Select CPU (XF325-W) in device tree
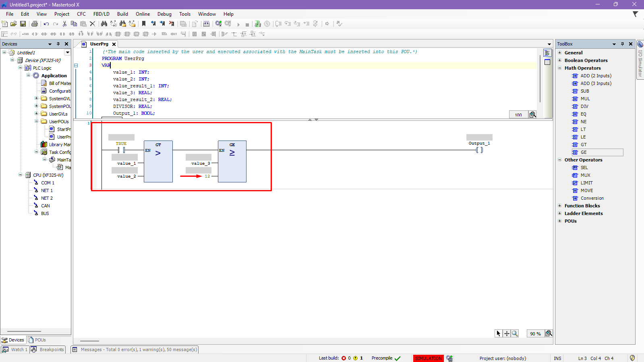The image size is (644, 362). [x=48, y=175]
